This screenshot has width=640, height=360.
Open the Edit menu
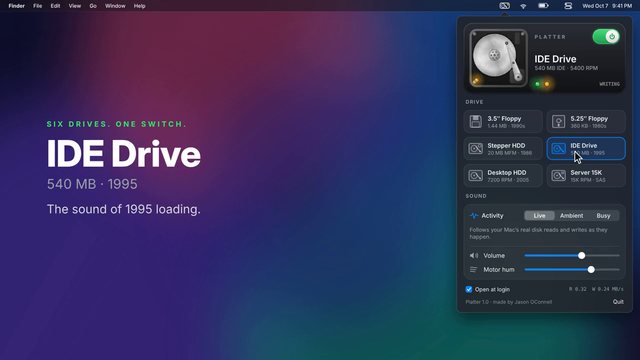[55, 6]
